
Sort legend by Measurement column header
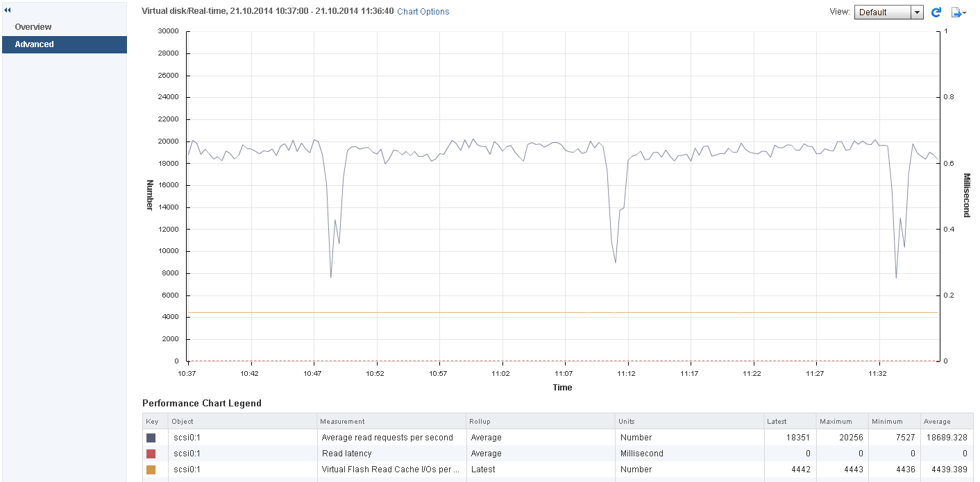point(392,421)
